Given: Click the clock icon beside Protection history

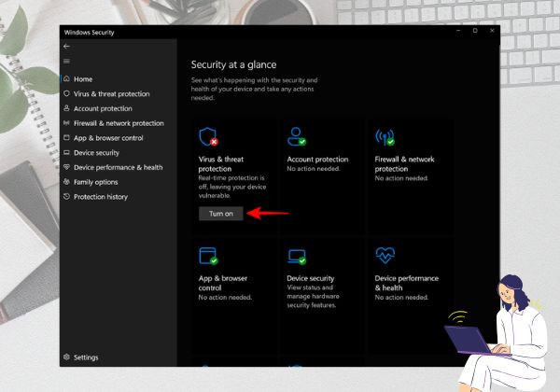Looking at the screenshot, I should 66,196.
